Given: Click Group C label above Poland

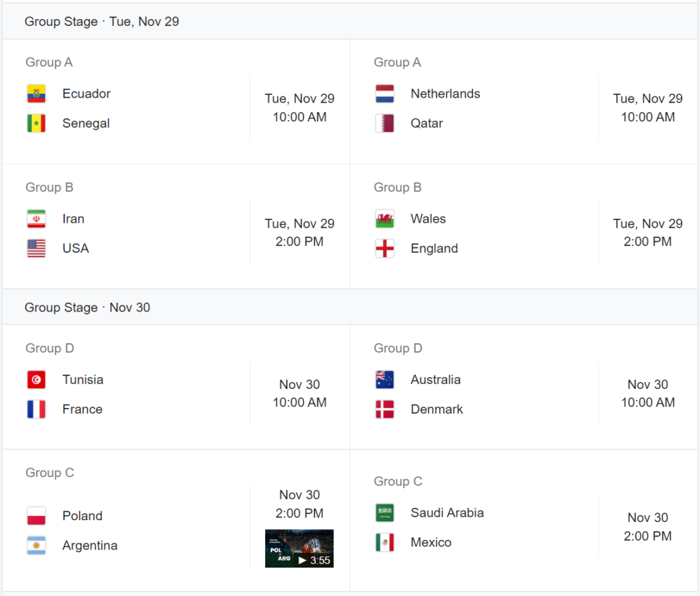Looking at the screenshot, I should click(50, 473).
